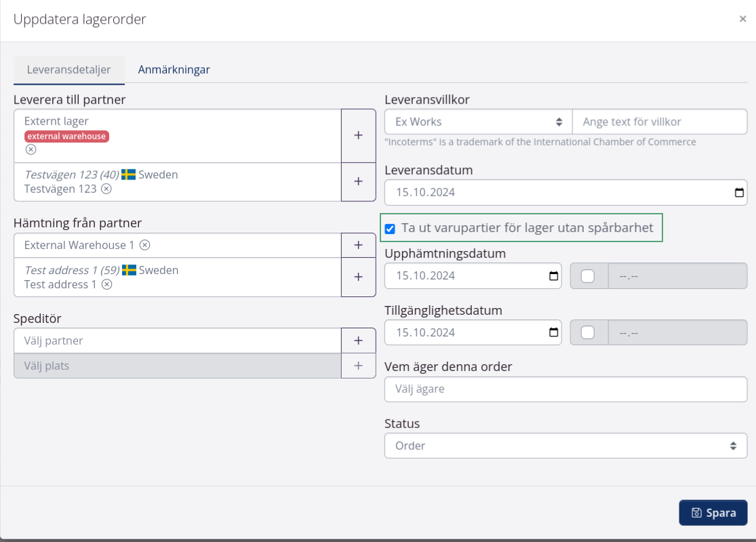Remove External Warehouse 1 pickup partner
Image resolution: width=756 pixels, height=542 pixels.
144,245
